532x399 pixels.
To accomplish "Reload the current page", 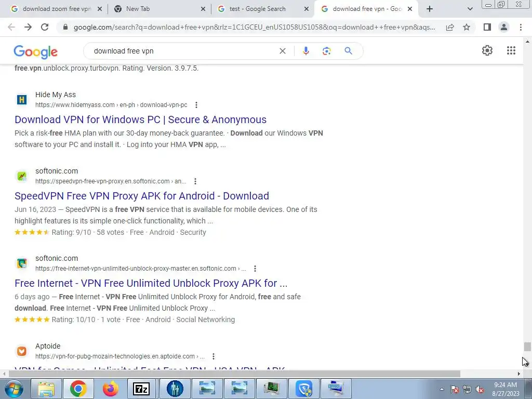I will click(x=45, y=27).
